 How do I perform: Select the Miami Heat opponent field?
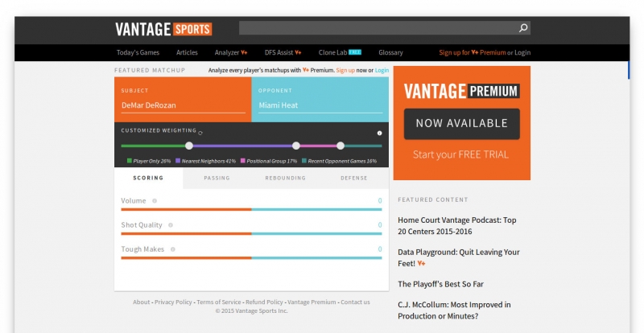(x=320, y=105)
